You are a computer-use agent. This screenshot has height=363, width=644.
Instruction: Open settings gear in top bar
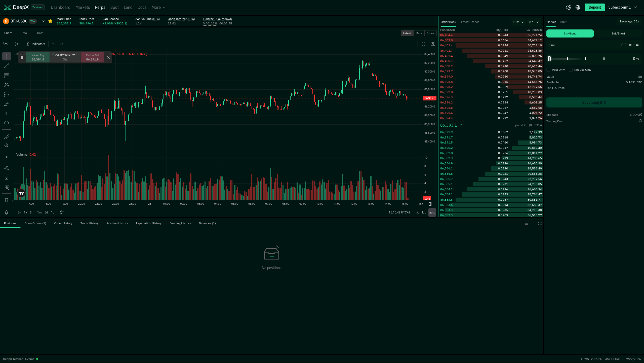[x=569, y=7]
